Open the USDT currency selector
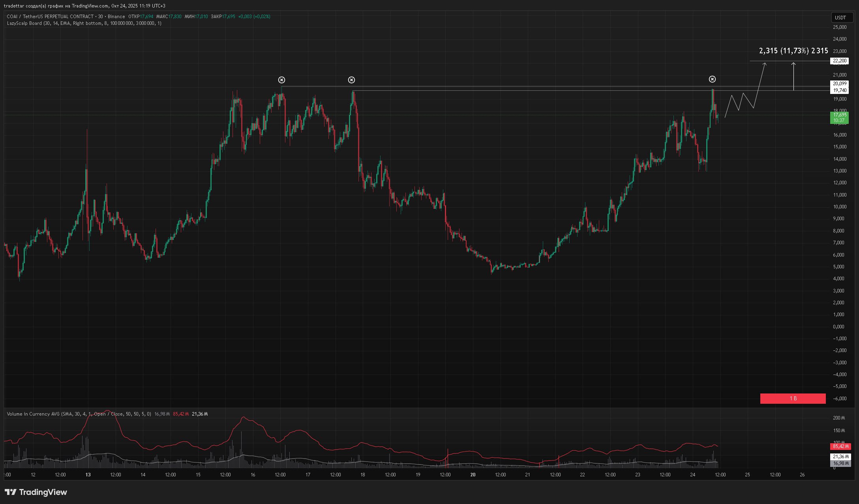 840,17
